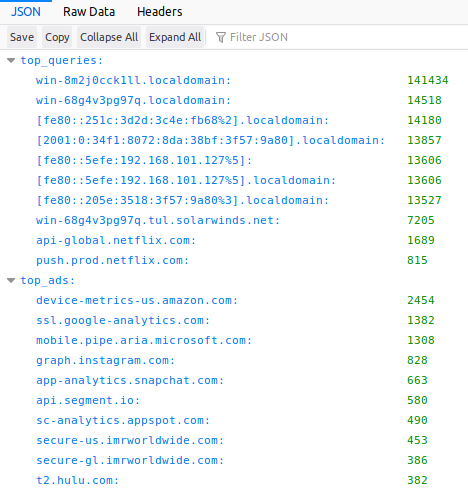Select the push.prod.netflix.com entry

tap(113, 260)
